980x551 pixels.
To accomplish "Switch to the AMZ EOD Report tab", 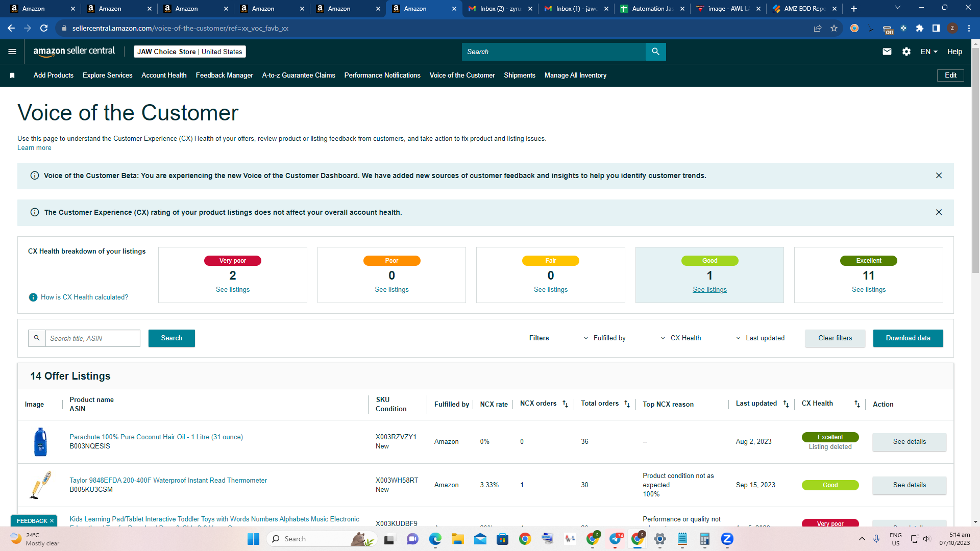I will pyautogui.click(x=804, y=9).
